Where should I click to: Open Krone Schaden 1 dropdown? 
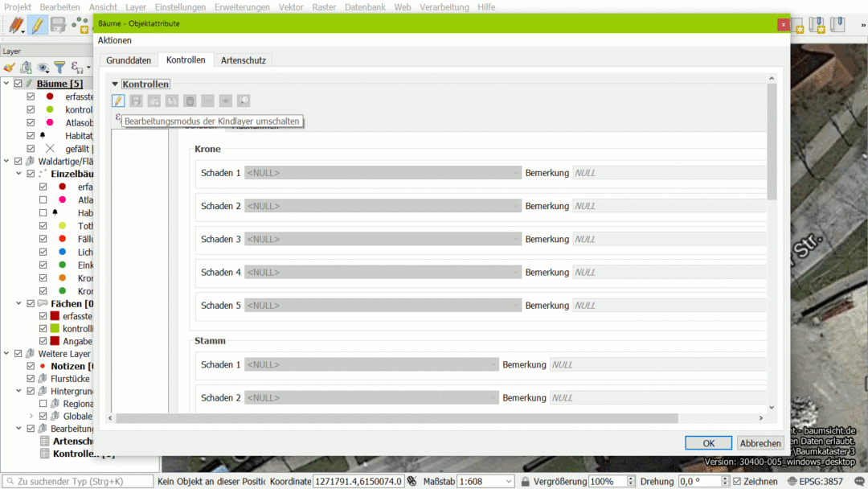point(383,173)
